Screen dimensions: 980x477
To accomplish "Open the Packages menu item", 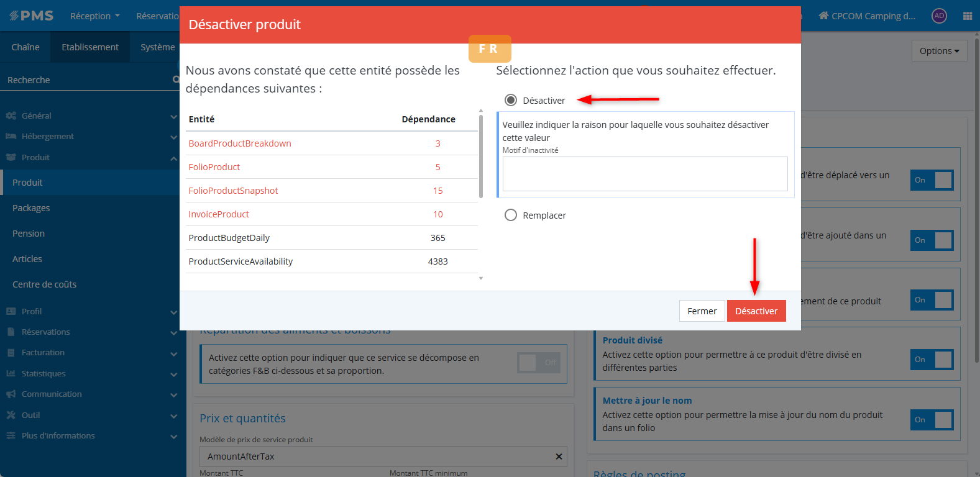I will click(31, 208).
